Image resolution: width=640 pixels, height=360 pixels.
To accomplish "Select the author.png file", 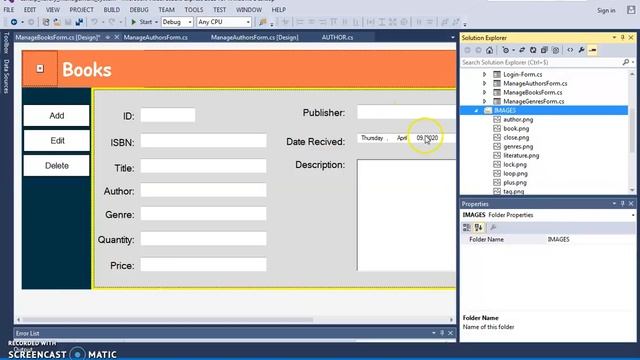I will tap(518, 120).
